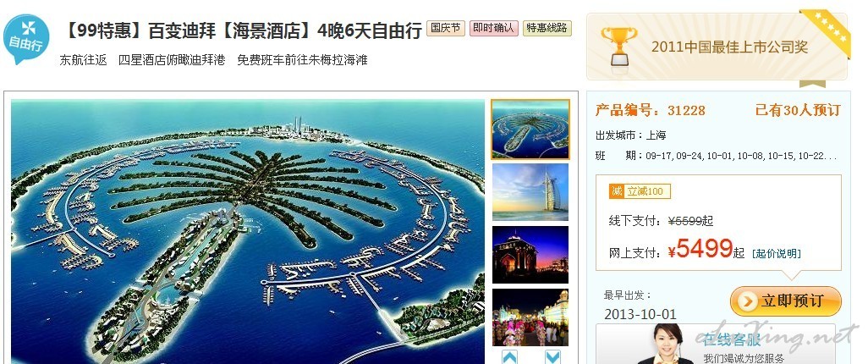868x364 pixels.
Task: Click the 立即预订 booking button
Action: 786,301
